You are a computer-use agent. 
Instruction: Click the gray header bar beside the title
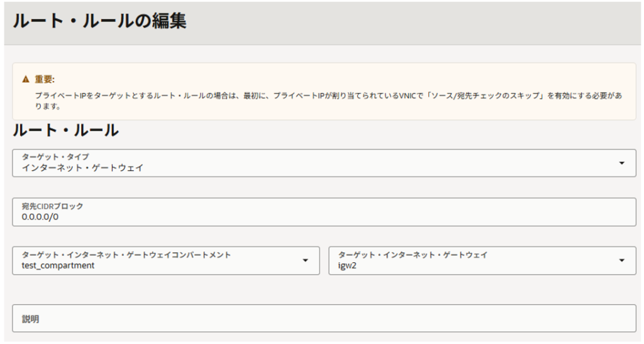click(x=415, y=22)
